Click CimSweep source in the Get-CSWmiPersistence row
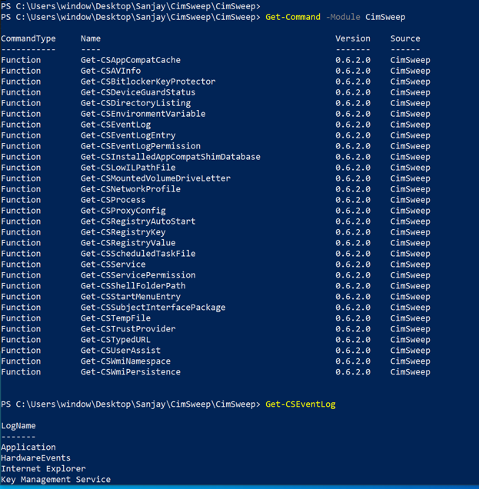This screenshot has height=490, width=480. tap(410, 372)
